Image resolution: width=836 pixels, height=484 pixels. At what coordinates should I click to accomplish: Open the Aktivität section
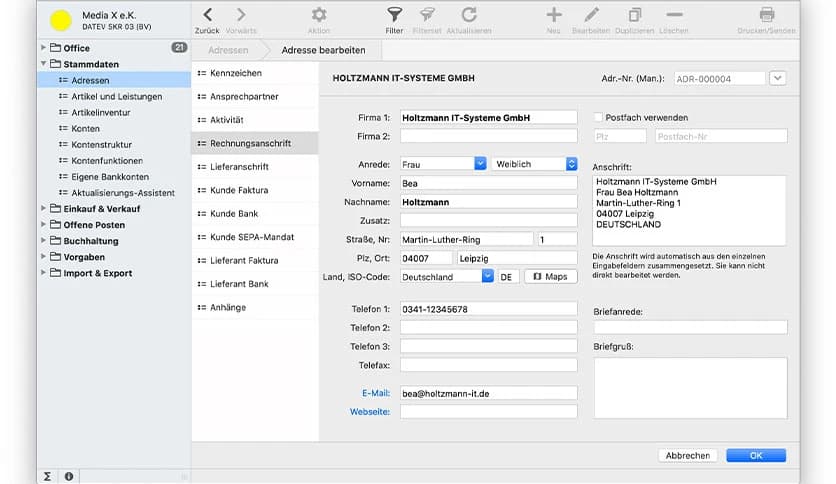coord(255,120)
